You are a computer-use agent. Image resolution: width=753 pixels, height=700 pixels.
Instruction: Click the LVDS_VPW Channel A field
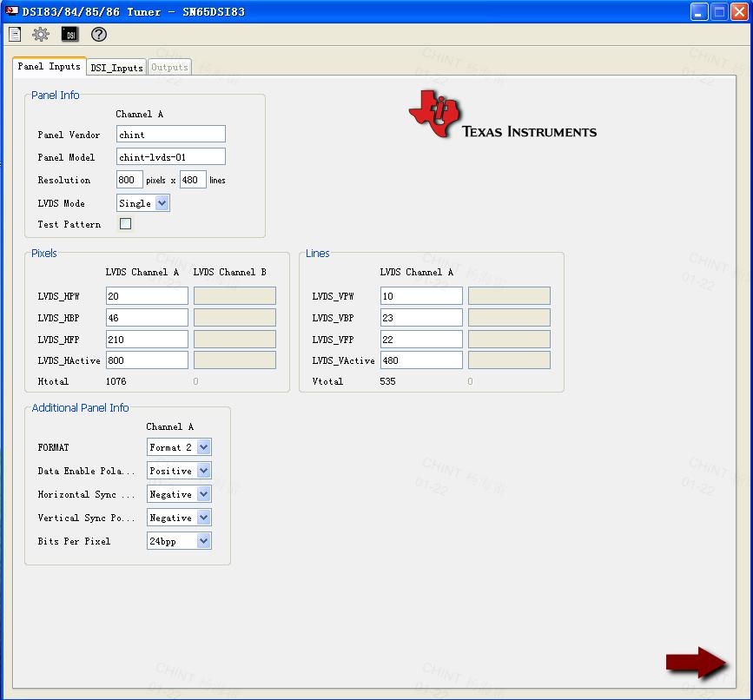pos(421,296)
